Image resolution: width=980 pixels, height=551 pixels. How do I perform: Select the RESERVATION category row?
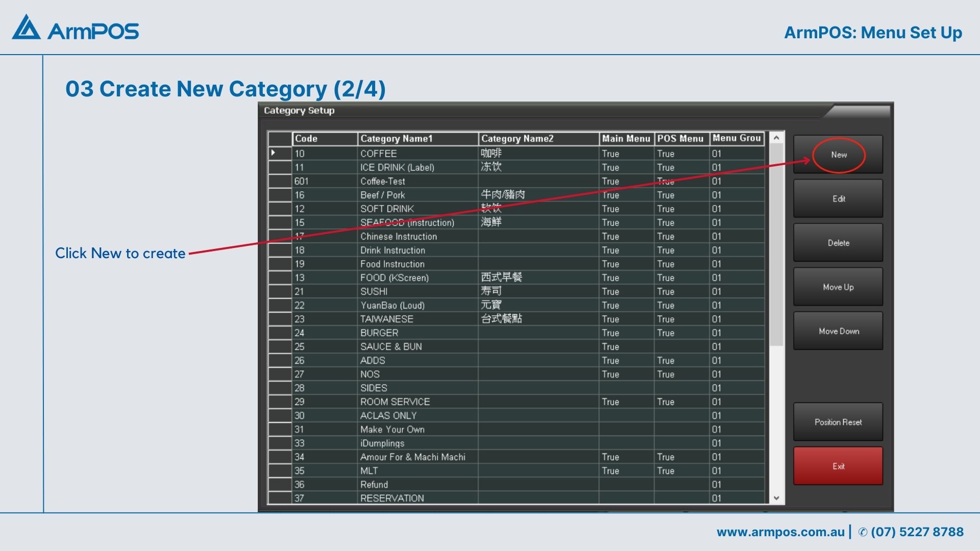click(392, 498)
